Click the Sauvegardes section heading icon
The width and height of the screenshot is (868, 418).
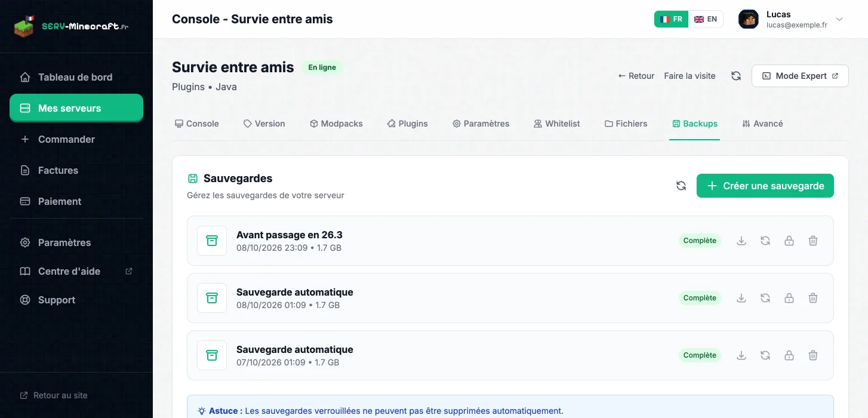pyautogui.click(x=193, y=179)
